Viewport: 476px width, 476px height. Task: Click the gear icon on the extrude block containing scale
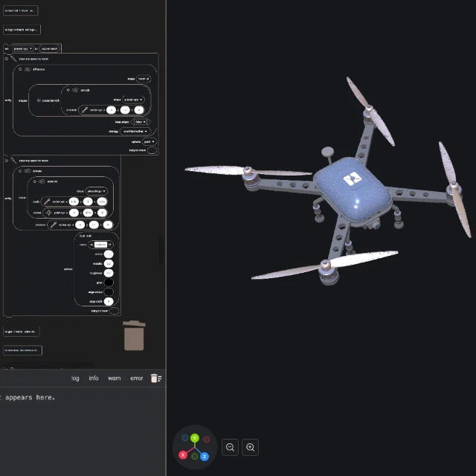(x=20, y=171)
